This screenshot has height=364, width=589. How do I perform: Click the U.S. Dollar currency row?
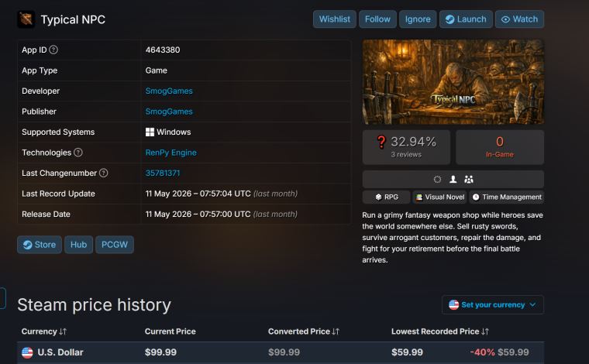pyautogui.click(x=281, y=352)
